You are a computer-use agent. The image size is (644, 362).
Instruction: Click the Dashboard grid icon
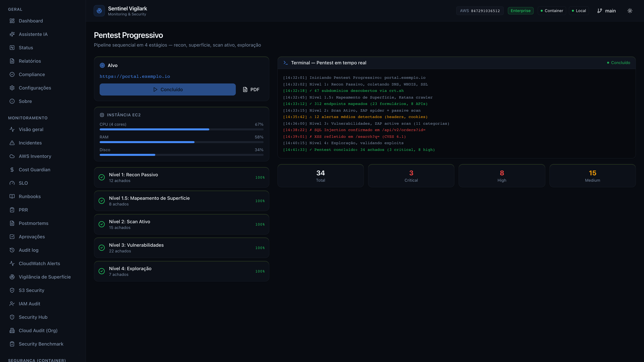click(x=12, y=21)
